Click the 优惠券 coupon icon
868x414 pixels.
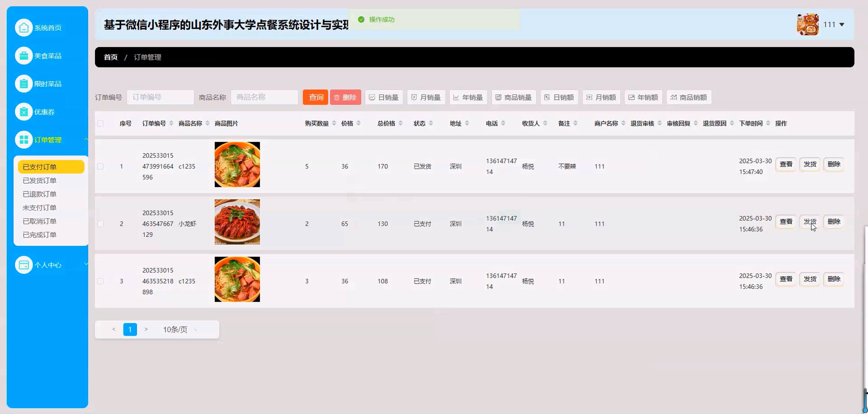pyautogui.click(x=24, y=111)
